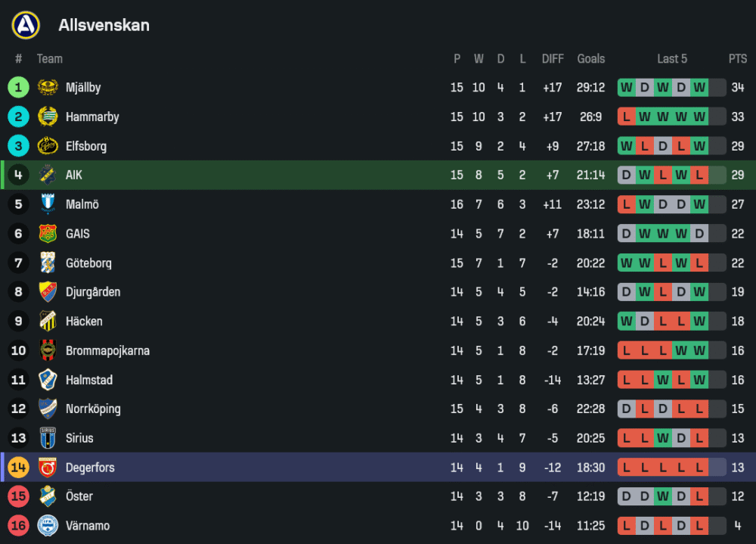This screenshot has height=544, width=756.
Task: Open the Elfsborg team name link
Action: pyautogui.click(x=86, y=146)
